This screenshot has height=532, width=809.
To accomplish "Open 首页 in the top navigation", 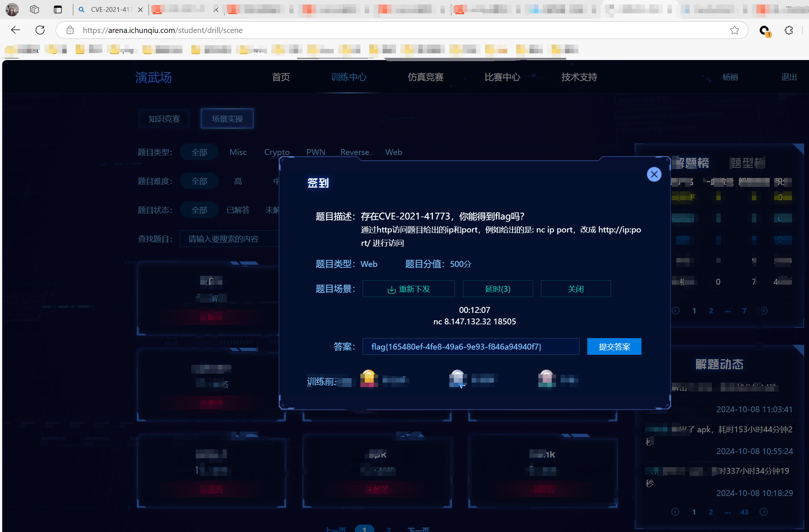I will click(281, 77).
